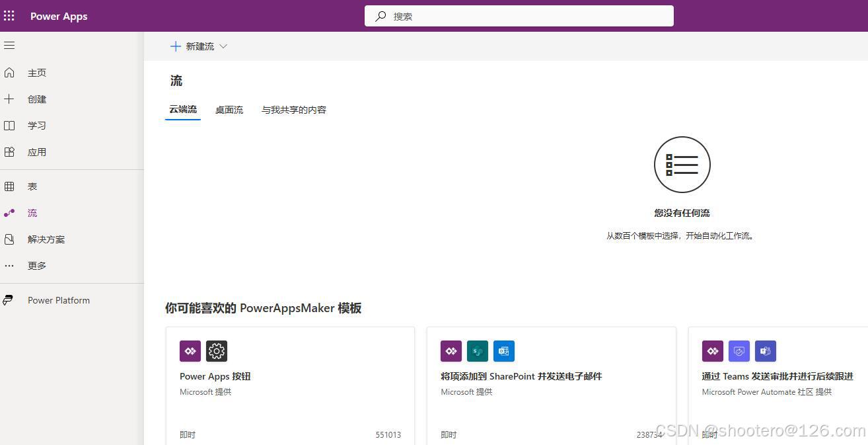Click the book icon beside 学习
The width and height of the screenshot is (868, 445).
[x=9, y=126]
